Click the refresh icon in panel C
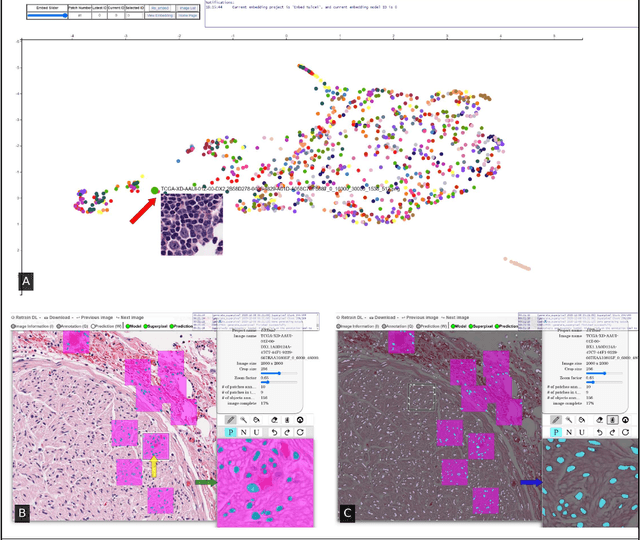 pos(625,432)
